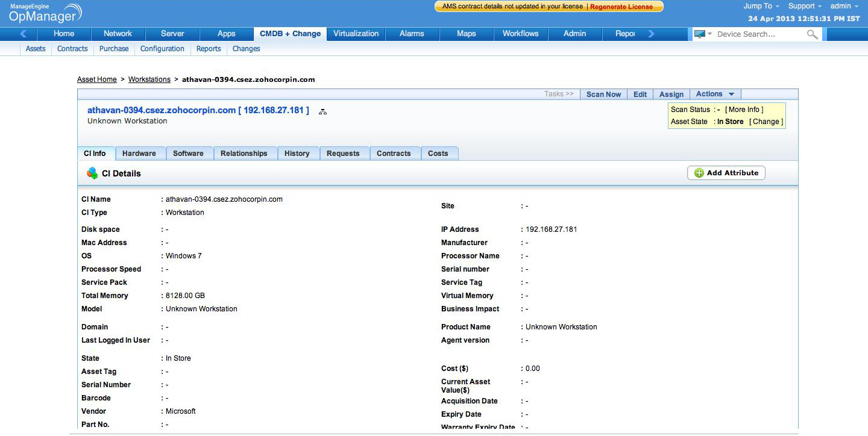This screenshot has height=436, width=868.
Task: Click the OpManager logo
Action: coord(45,13)
